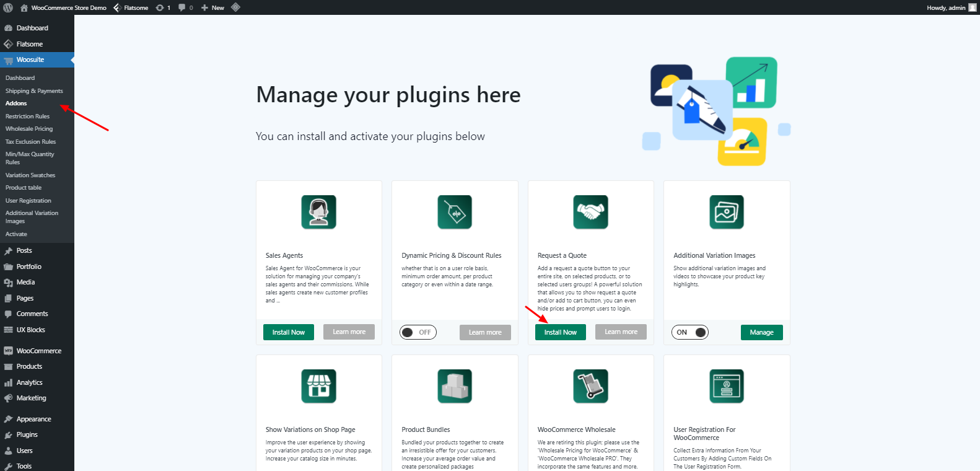Click the Media icon in sidebar
This screenshot has height=471, width=980.
coord(8,283)
